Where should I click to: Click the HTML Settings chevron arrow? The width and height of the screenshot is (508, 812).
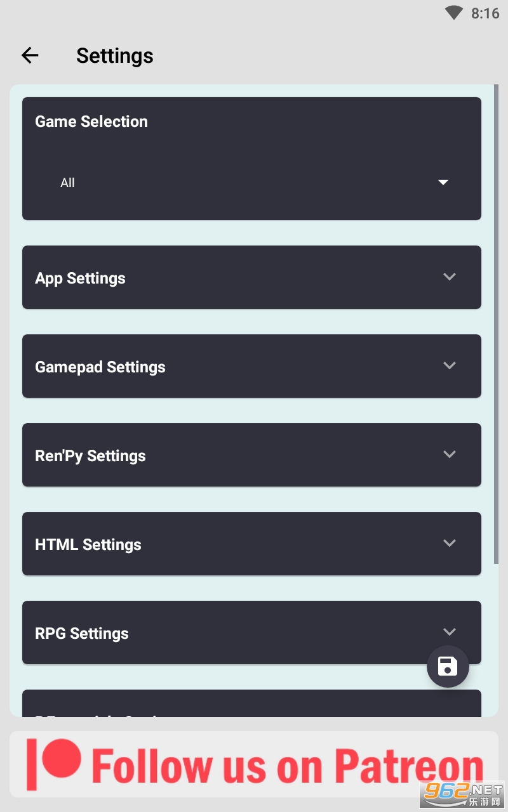click(x=450, y=543)
